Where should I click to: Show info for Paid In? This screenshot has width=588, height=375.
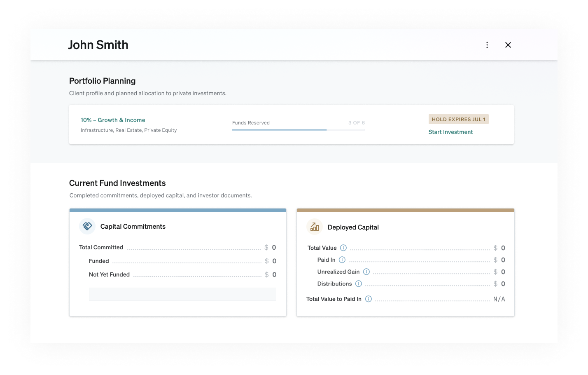point(342,260)
